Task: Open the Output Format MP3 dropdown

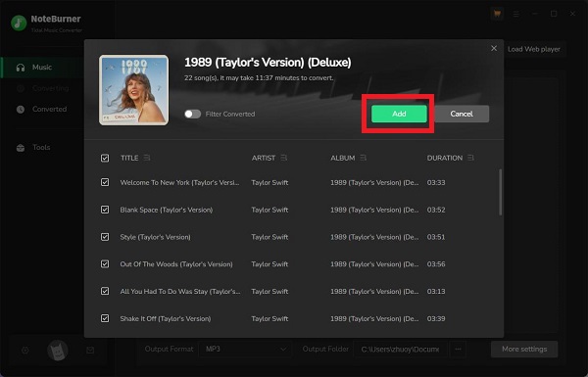Action: pos(245,350)
